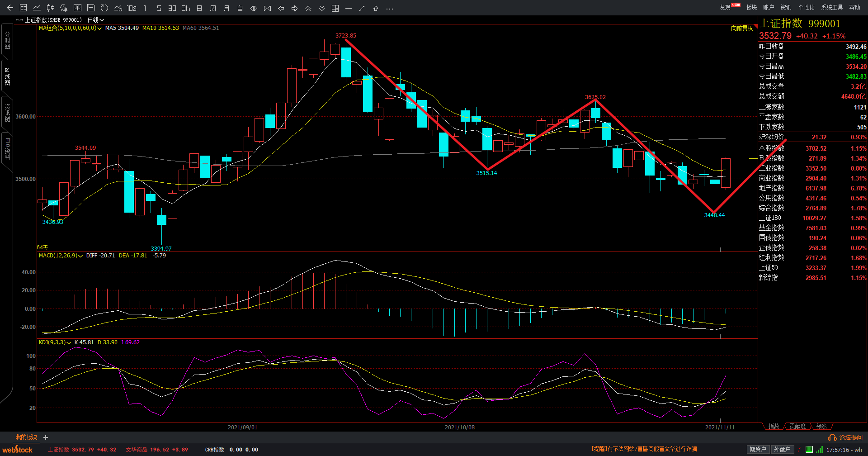This screenshot has height=456, width=868.
Task: Click the split layout panel icon
Action: 335,8
